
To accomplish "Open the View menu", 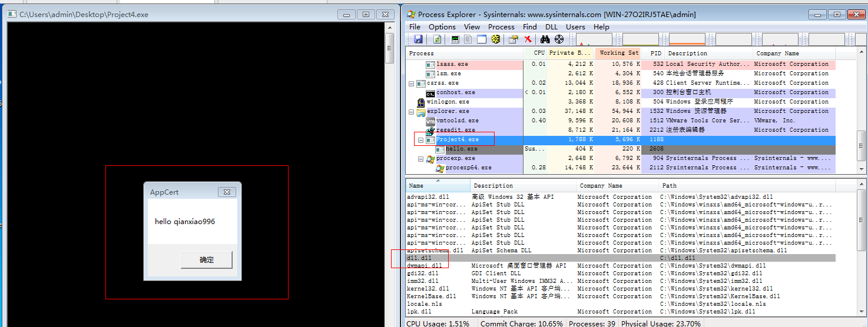I will tap(472, 27).
